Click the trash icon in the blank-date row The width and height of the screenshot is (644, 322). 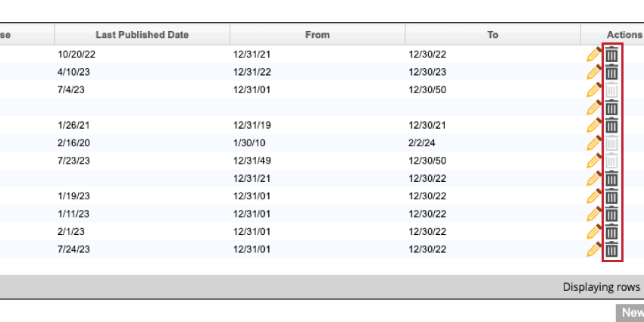611,108
